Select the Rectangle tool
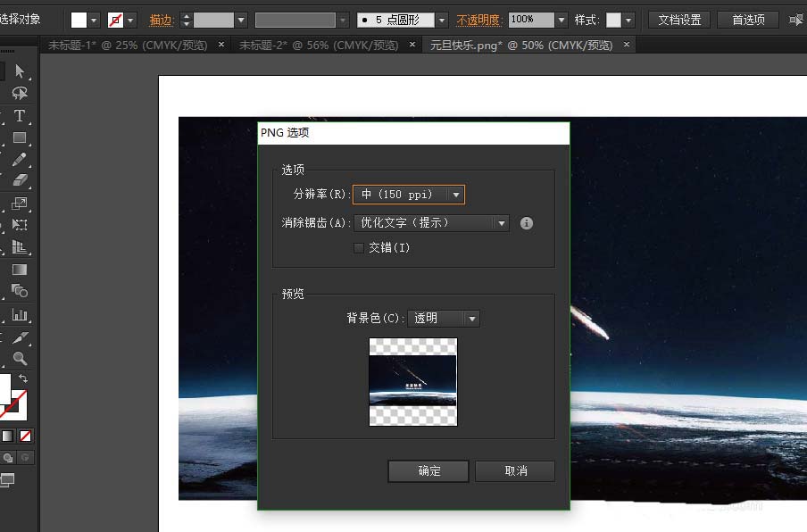The image size is (807, 532). (x=20, y=137)
